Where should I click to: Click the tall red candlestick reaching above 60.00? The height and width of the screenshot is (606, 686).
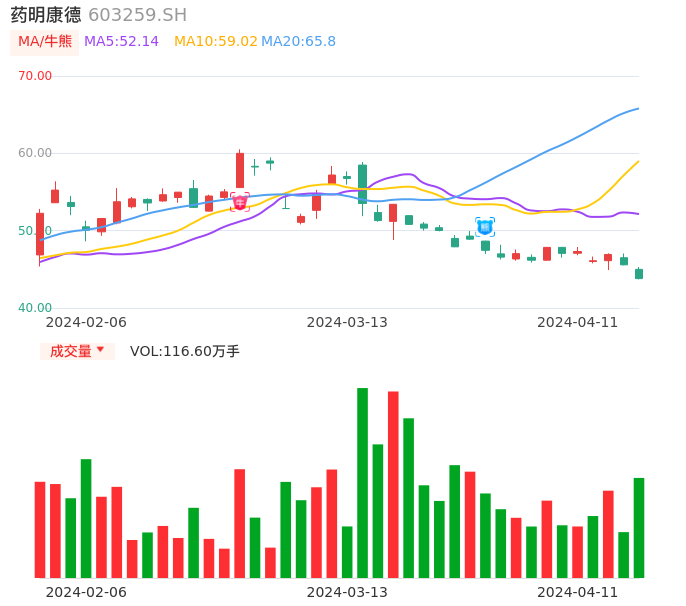tap(240, 170)
